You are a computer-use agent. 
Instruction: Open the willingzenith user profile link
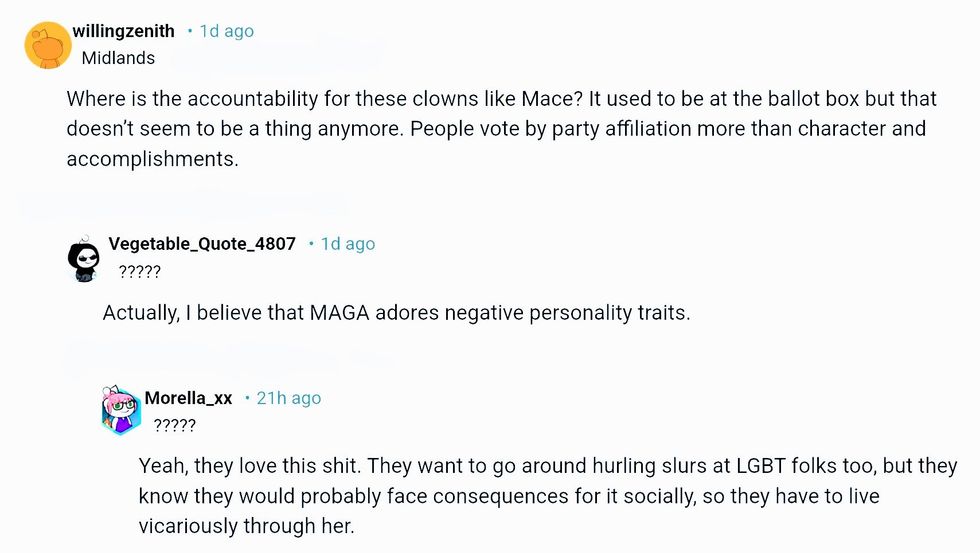123,31
